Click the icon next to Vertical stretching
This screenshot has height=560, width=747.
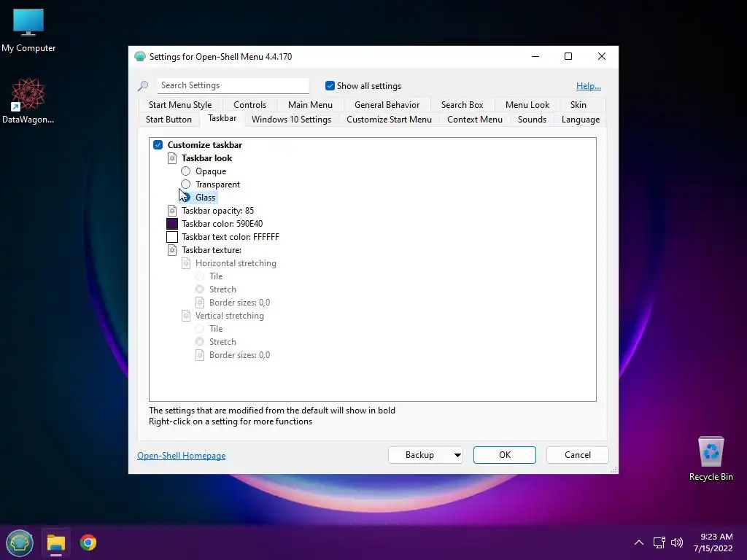click(186, 316)
